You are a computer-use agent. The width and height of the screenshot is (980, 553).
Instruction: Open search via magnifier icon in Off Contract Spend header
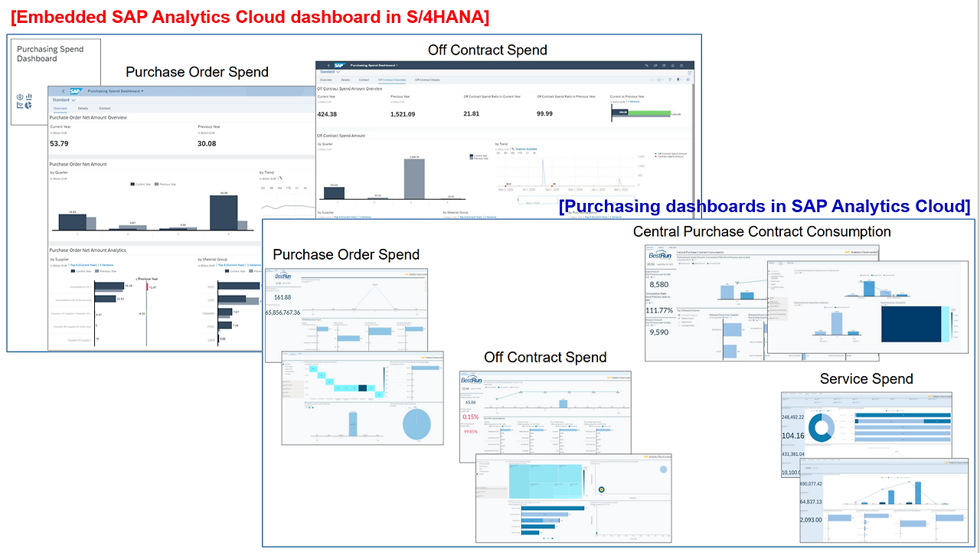[x=647, y=66]
